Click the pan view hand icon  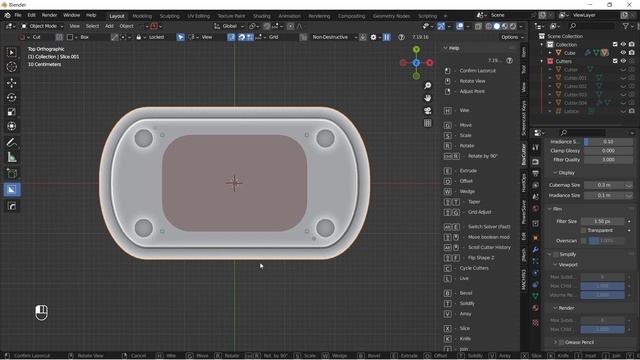tap(427, 98)
